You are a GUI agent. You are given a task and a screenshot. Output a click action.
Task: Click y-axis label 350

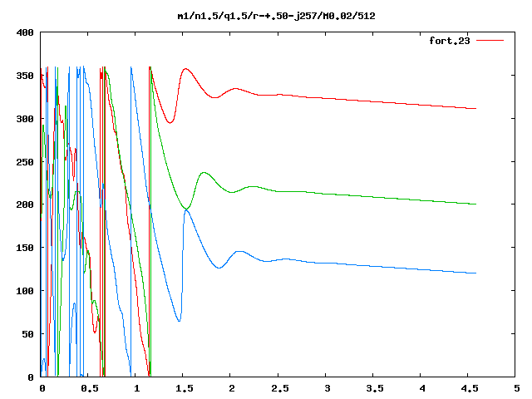(x=25, y=76)
